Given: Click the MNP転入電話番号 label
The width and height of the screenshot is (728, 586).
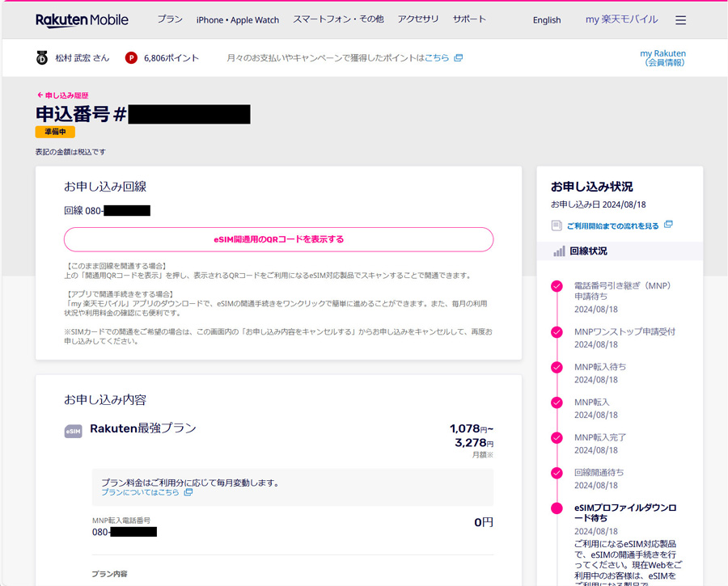Looking at the screenshot, I should (x=121, y=521).
